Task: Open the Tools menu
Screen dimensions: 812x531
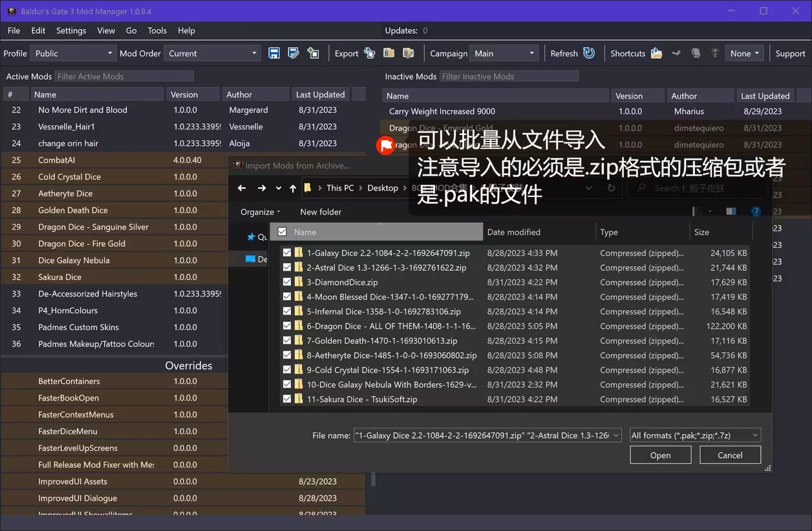Action: point(157,30)
